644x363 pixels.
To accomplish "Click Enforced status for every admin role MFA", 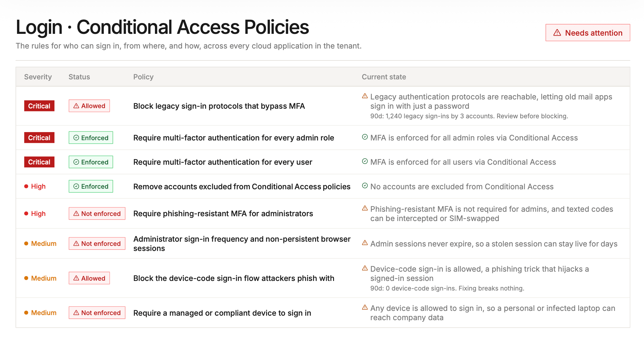I will [x=91, y=138].
